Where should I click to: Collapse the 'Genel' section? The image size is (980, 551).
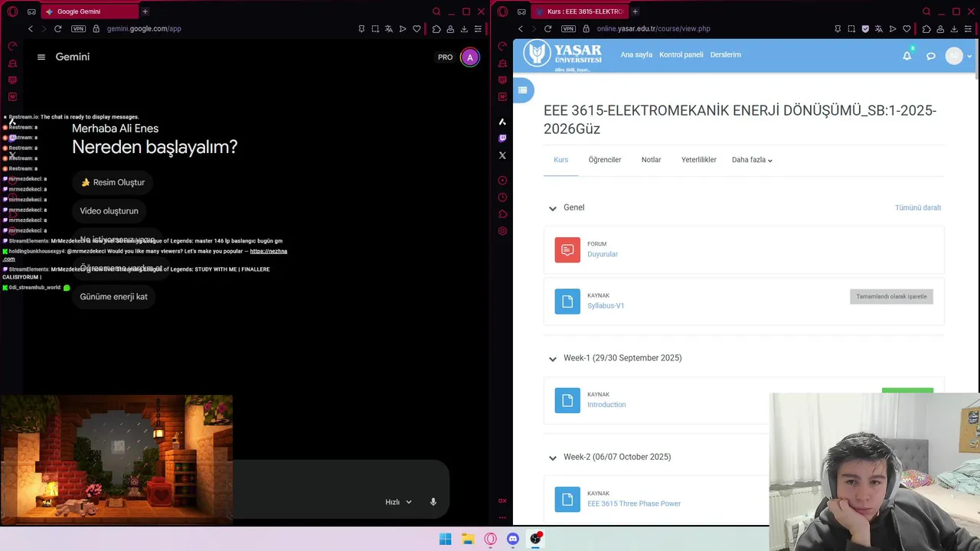553,208
